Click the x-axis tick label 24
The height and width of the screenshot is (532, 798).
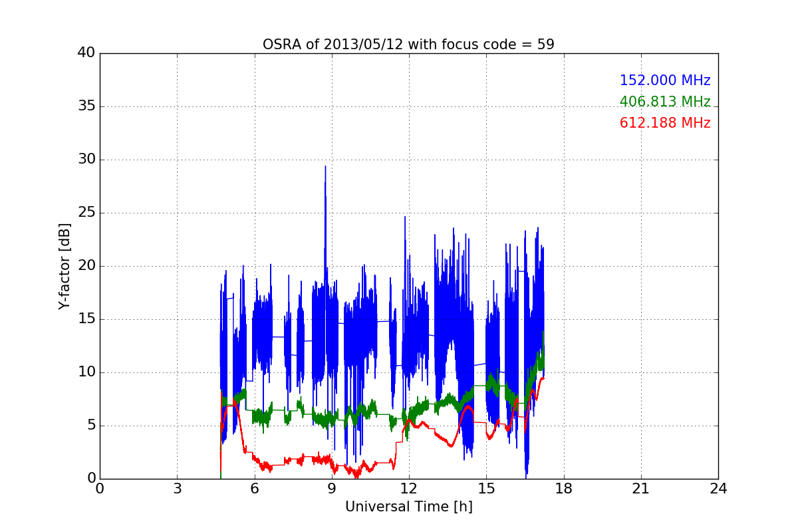(x=718, y=489)
